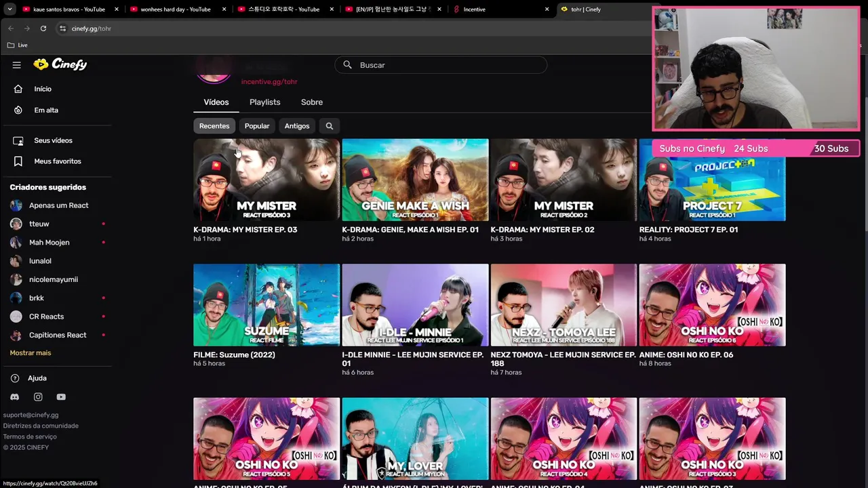Image resolution: width=868 pixels, height=488 pixels.
Task: Click the Buscar search field
Action: tap(441, 65)
